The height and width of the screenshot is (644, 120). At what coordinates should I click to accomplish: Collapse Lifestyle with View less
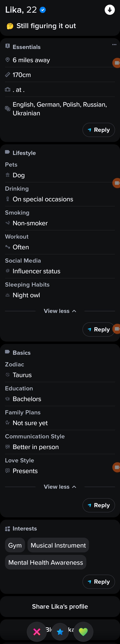tap(60, 311)
